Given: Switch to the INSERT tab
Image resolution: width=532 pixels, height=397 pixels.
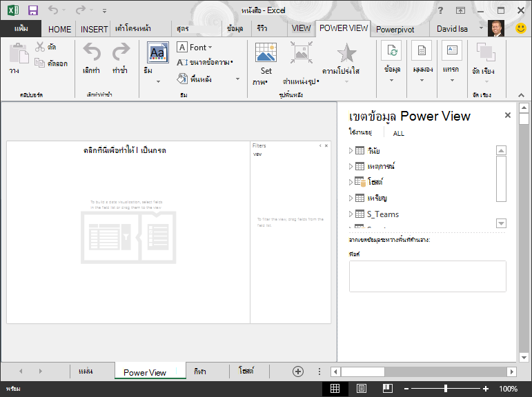Looking at the screenshot, I should pyautogui.click(x=94, y=30).
